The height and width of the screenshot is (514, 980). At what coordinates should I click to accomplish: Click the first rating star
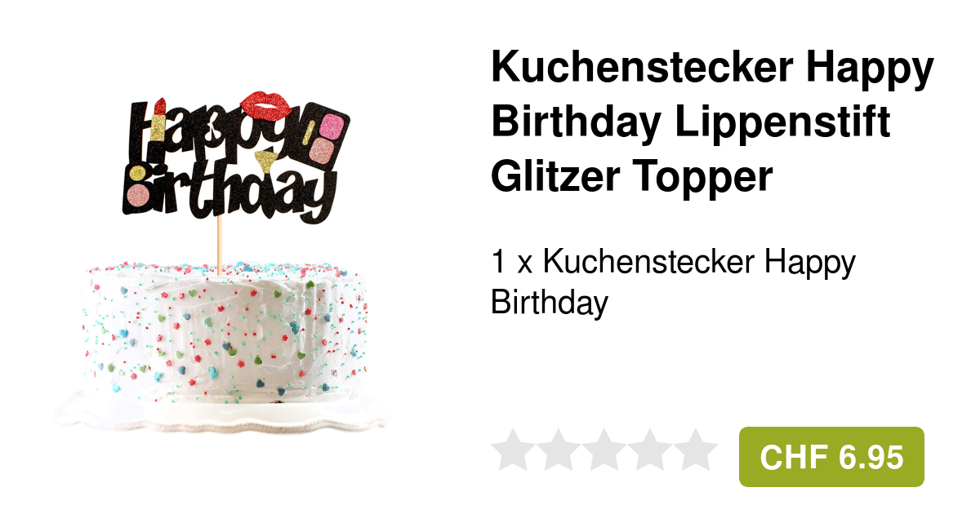tap(513, 449)
